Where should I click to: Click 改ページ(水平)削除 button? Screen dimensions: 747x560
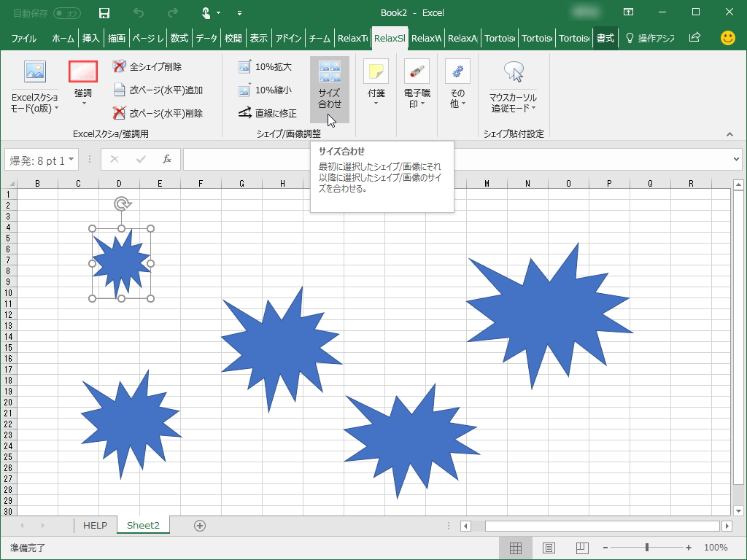(158, 113)
